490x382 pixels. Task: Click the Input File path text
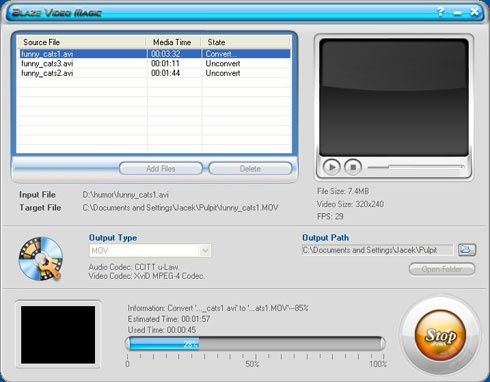(x=125, y=195)
